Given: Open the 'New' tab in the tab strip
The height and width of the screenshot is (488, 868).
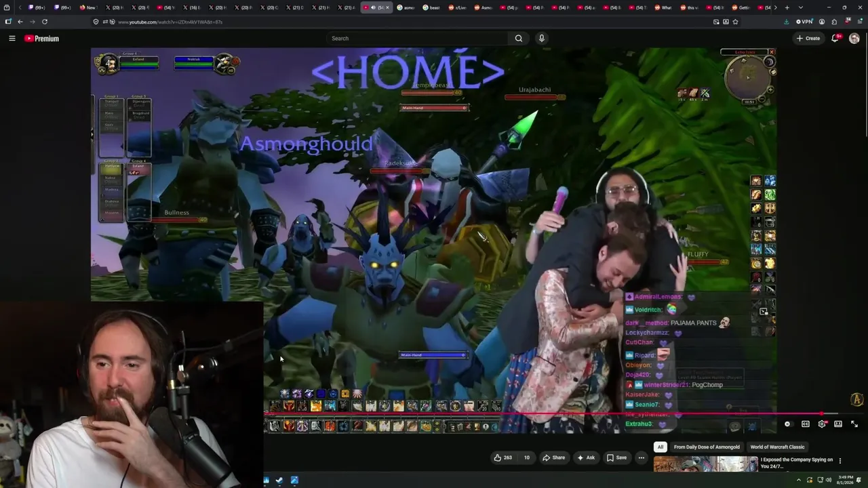Looking at the screenshot, I should (88, 7).
